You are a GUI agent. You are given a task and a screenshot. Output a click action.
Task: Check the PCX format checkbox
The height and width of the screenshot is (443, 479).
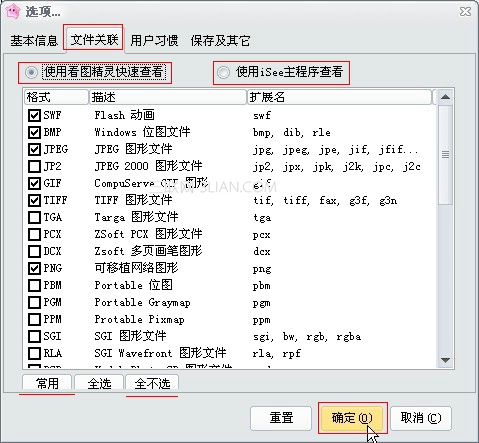34,234
